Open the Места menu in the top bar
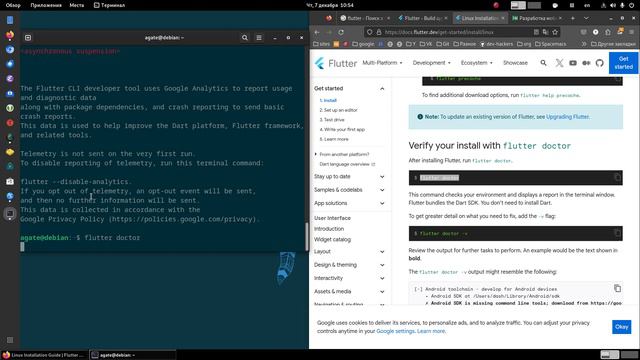This screenshot has height=360, width=640. point(76,5)
